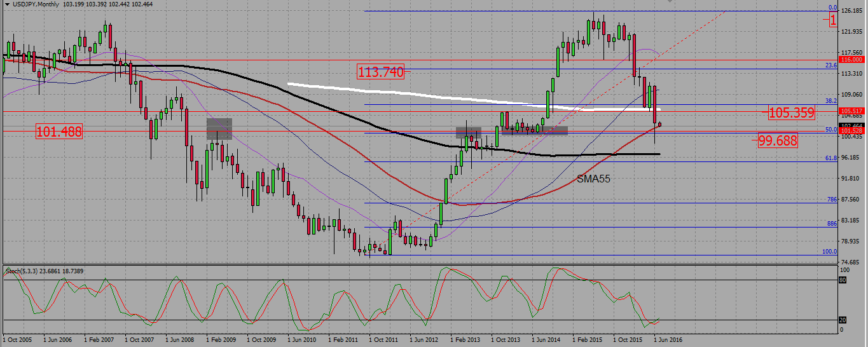Screen dimensions: 868x347
Task: Click the 1 Oct 2007 date label
Action: (139, 339)
